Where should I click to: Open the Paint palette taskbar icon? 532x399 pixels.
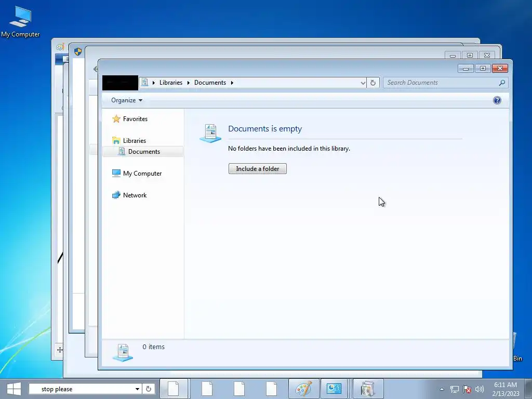(303, 389)
